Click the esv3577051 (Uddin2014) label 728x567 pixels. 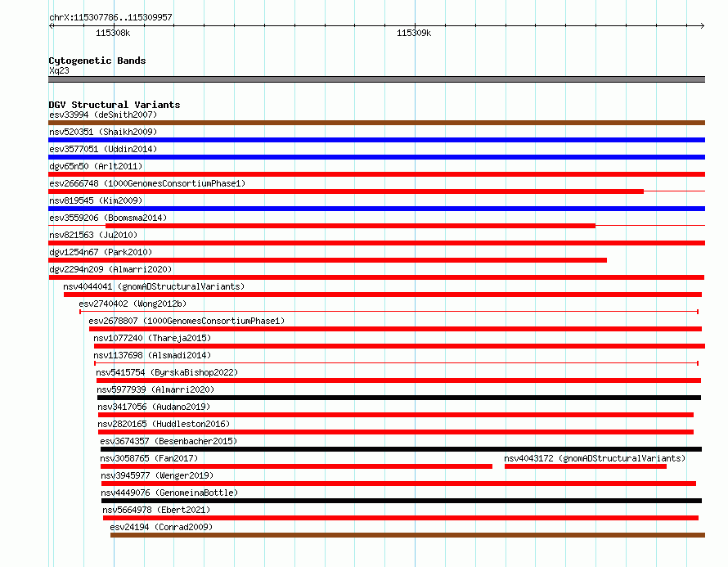[103, 149]
